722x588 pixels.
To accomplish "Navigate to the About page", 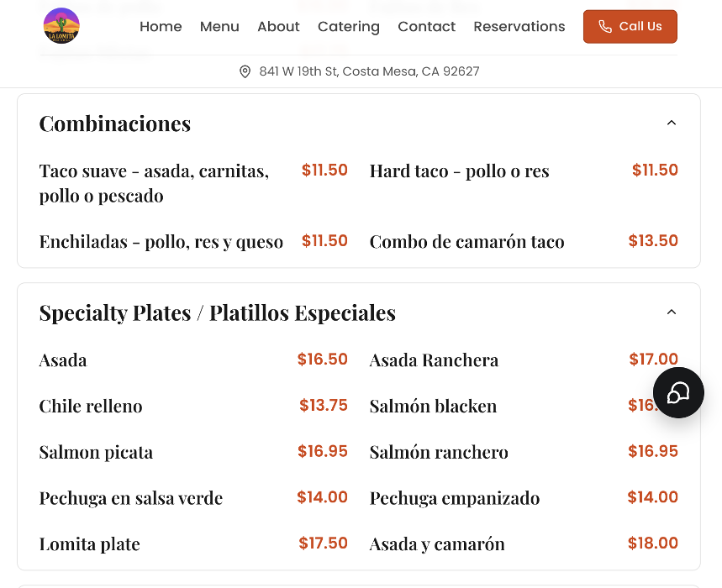I will (x=278, y=26).
